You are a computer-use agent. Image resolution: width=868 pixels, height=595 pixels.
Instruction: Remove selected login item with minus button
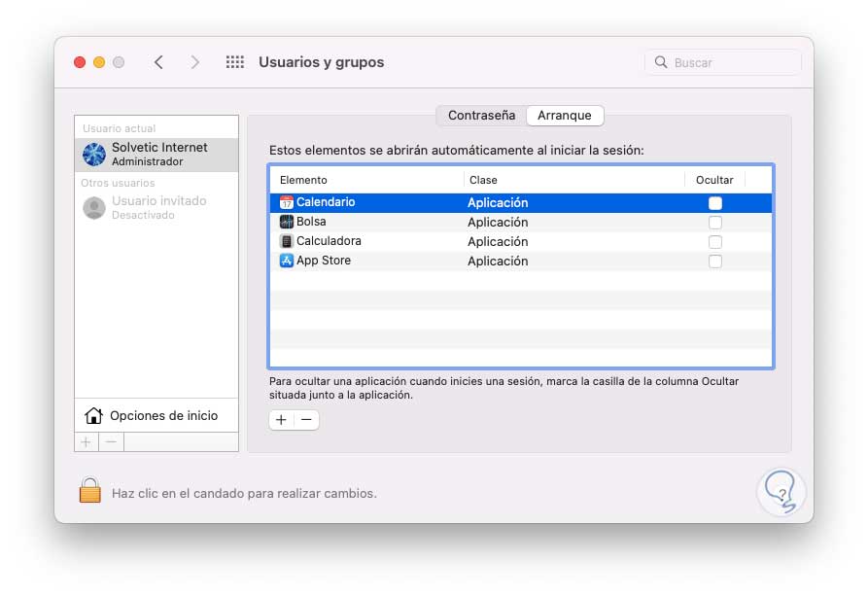point(306,420)
